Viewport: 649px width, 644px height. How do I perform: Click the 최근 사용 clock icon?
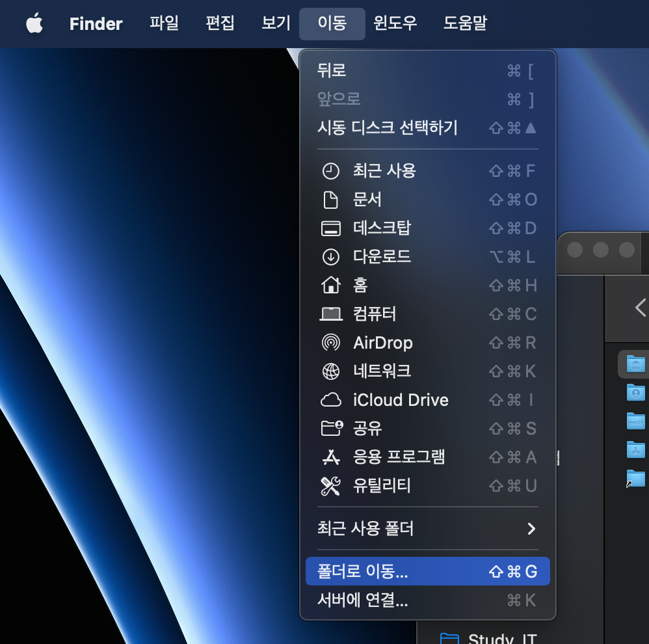(331, 171)
